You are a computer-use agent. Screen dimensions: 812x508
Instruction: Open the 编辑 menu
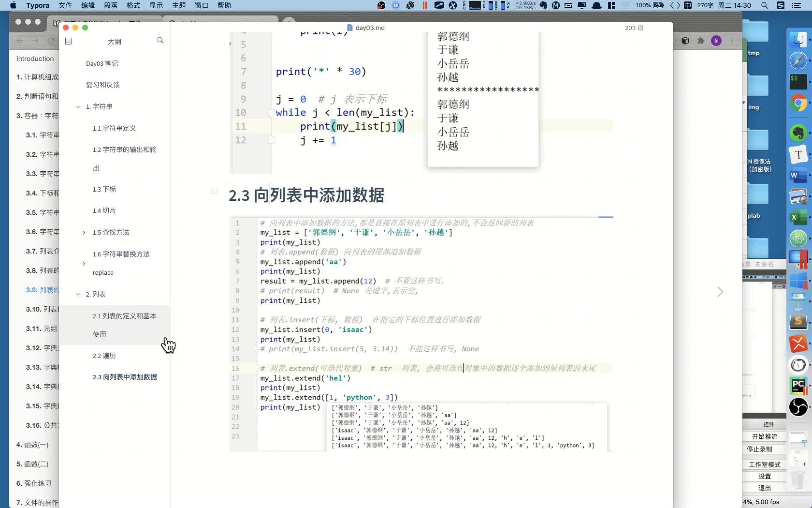(x=88, y=5)
